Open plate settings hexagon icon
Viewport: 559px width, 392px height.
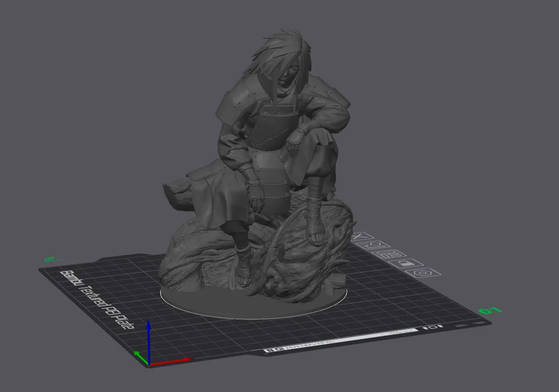[423, 273]
